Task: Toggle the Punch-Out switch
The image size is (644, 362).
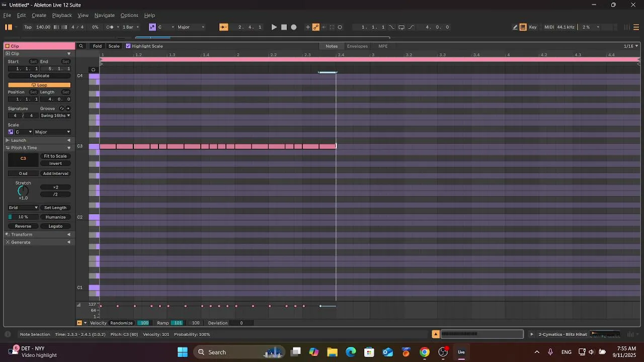Action: [x=411, y=27]
